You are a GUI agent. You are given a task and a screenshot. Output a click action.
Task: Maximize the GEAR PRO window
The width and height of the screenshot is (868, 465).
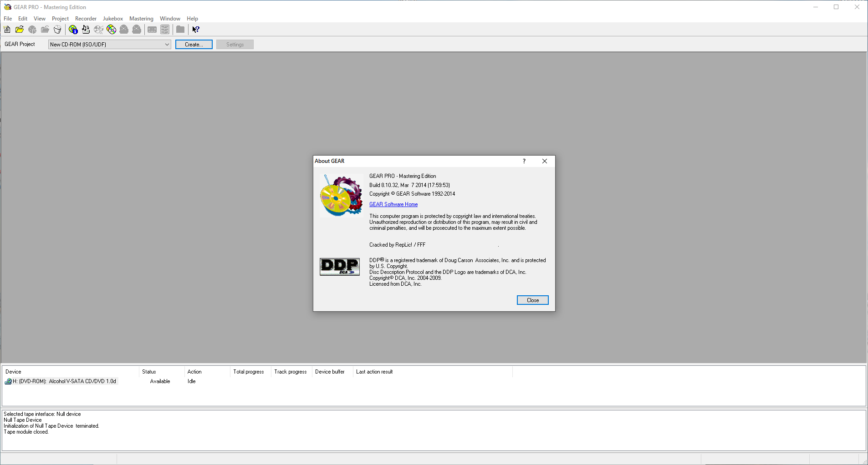(x=836, y=7)
